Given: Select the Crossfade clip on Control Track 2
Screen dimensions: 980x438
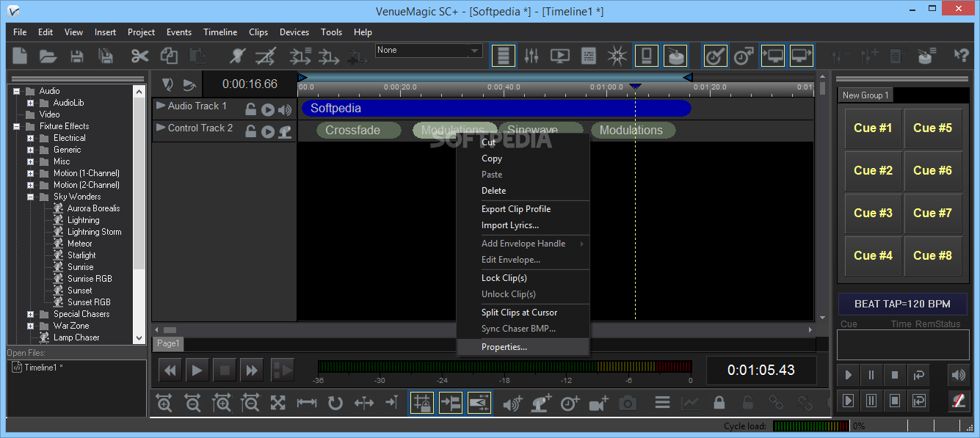Looking at the screenshot, I should pos(359,131).
